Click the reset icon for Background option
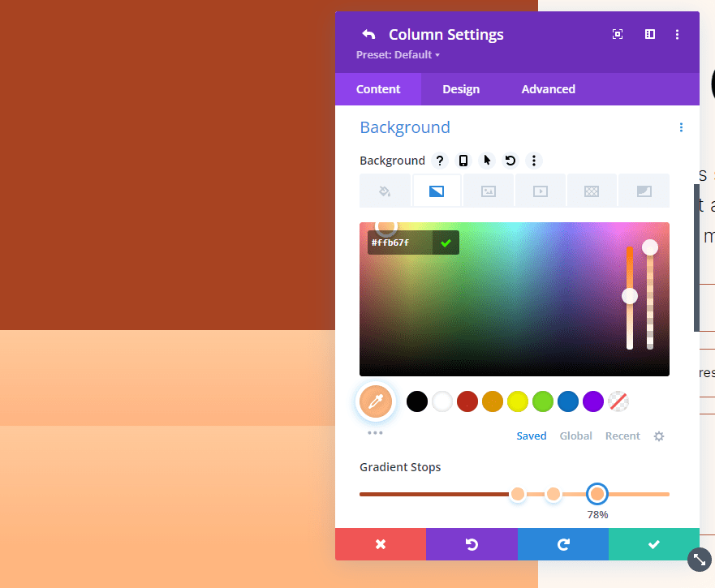The width and height of the screenshot is (715, 588). click(510, 161)
